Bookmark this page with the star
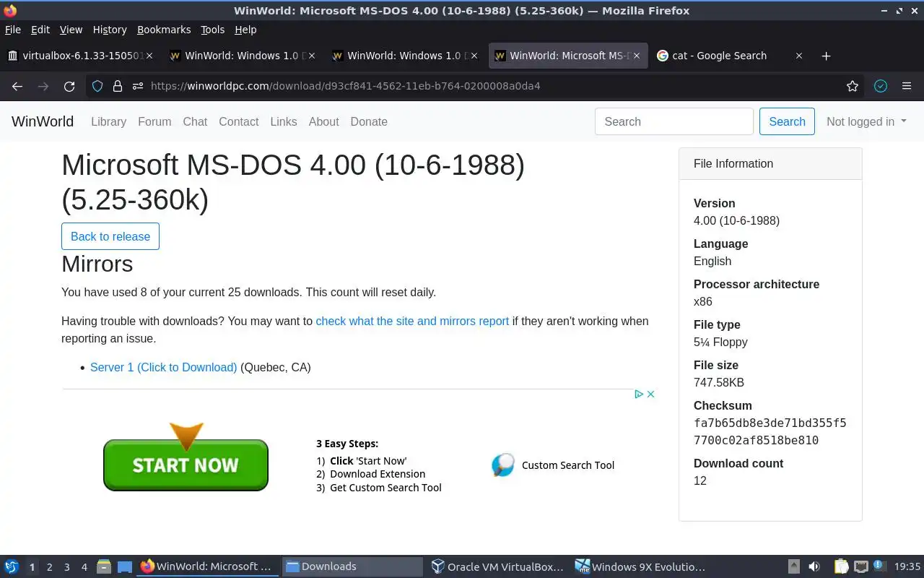The width and height of the screenshot is (924, 578). [853, 86]
